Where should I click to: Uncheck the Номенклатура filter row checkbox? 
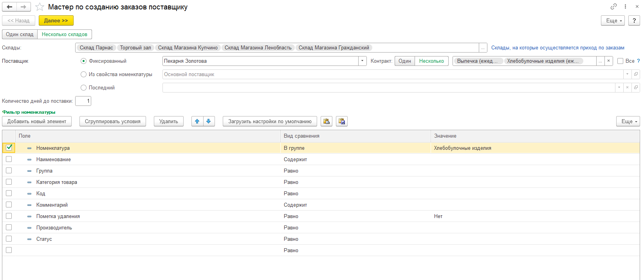[x=9, y=148]
